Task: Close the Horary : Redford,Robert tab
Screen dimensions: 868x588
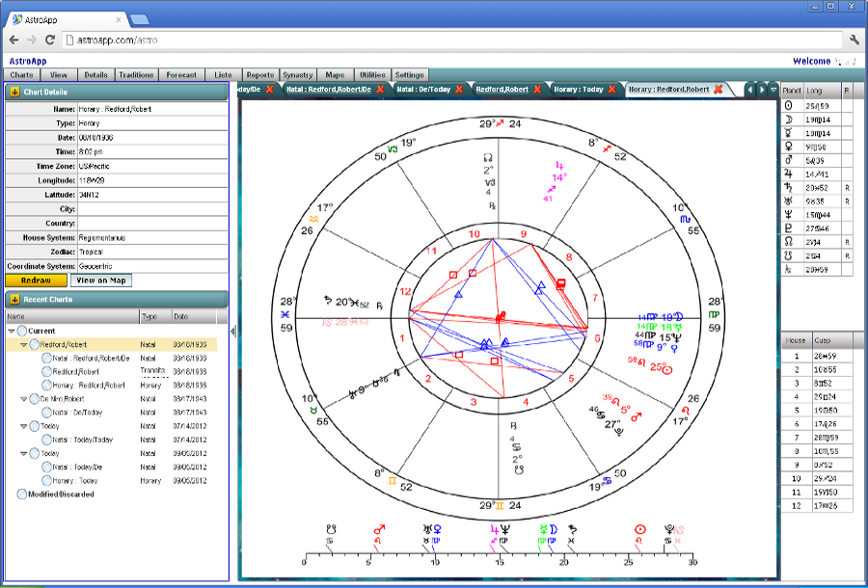Action: pyautogui.click(x=718, y=90)
